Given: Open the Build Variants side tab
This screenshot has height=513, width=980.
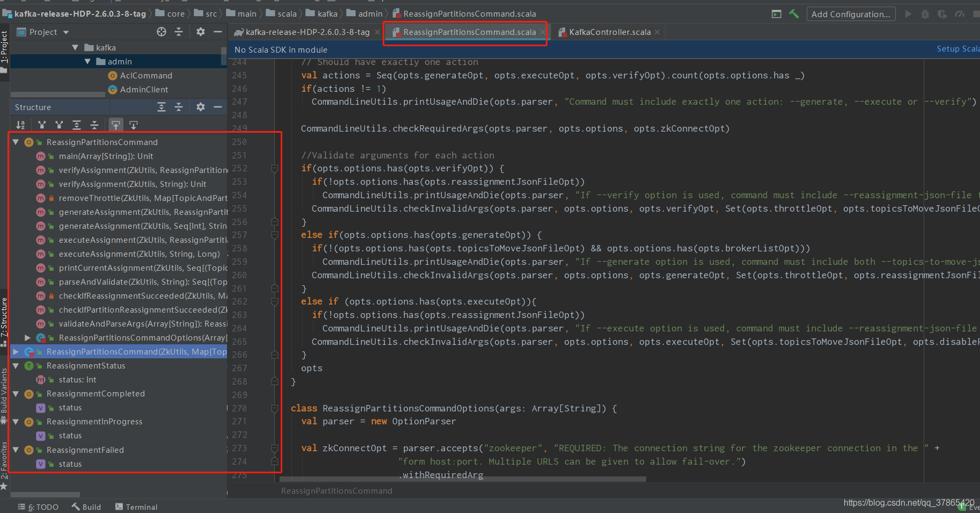Looking at the screenshot, I should (x=4, y=395).
